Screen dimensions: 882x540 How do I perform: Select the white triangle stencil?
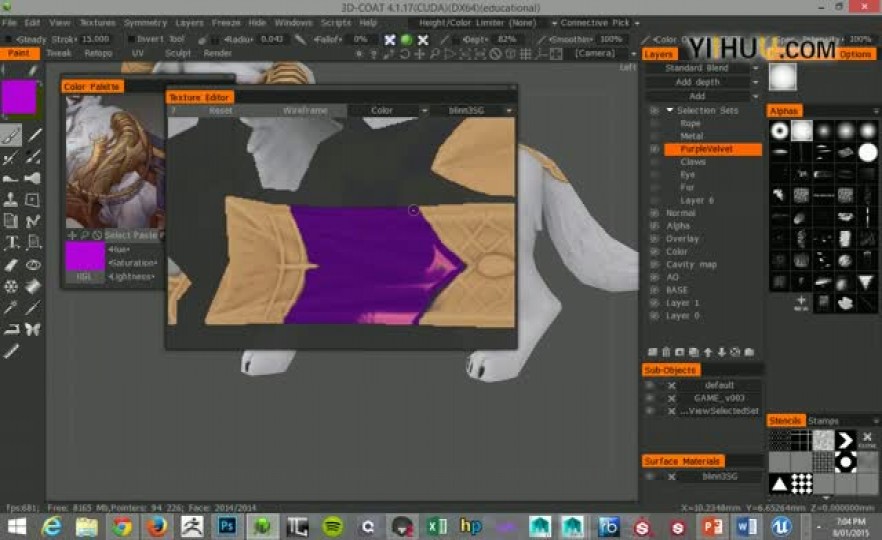coord(780,483)
